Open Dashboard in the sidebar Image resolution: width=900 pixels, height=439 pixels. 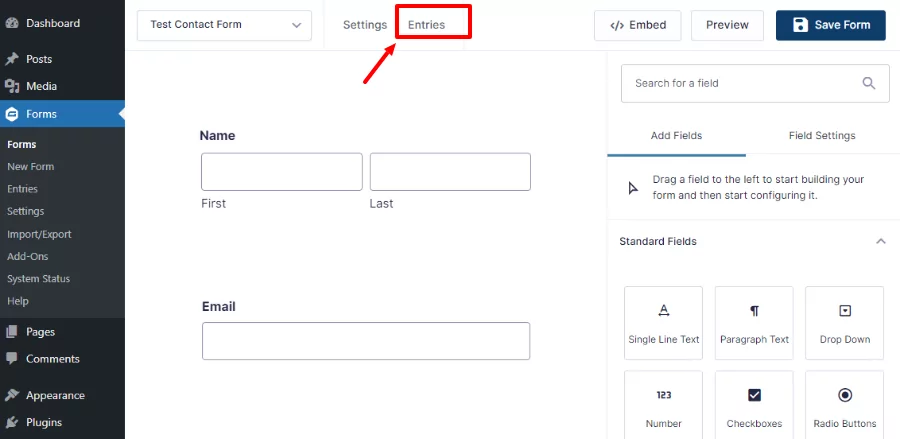pyautogui.click(x=53, y=24)
